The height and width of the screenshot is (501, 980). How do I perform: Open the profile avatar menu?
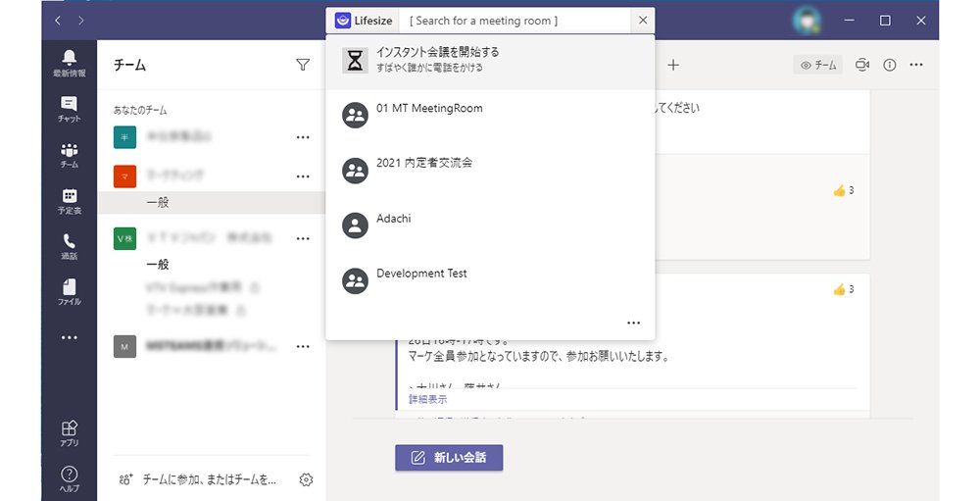tap(807, 20)
